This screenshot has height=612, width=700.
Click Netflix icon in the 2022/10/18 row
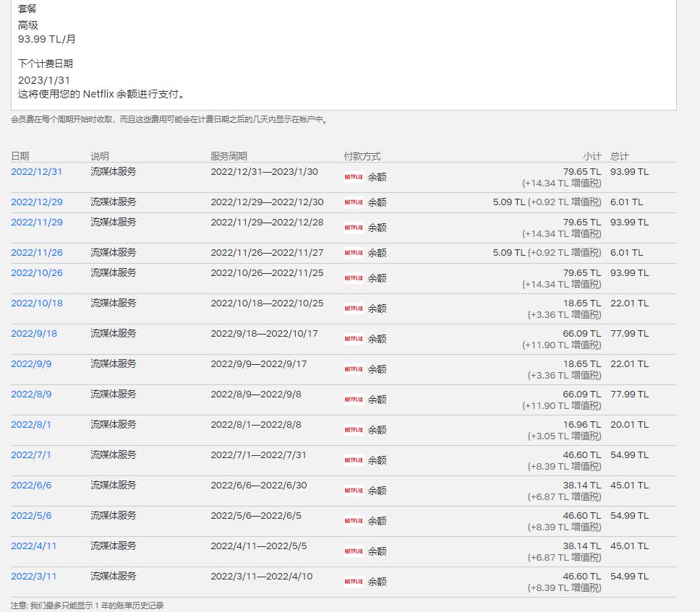[x=354, y=308]
